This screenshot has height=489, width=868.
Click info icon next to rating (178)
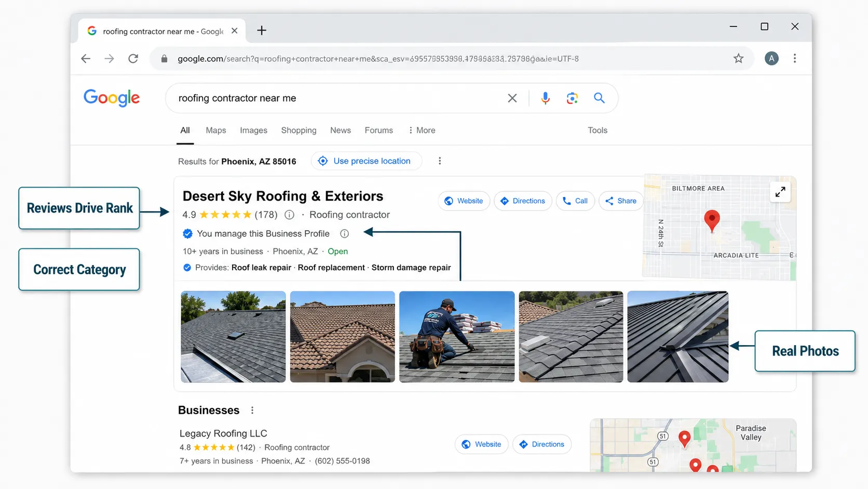290,215
